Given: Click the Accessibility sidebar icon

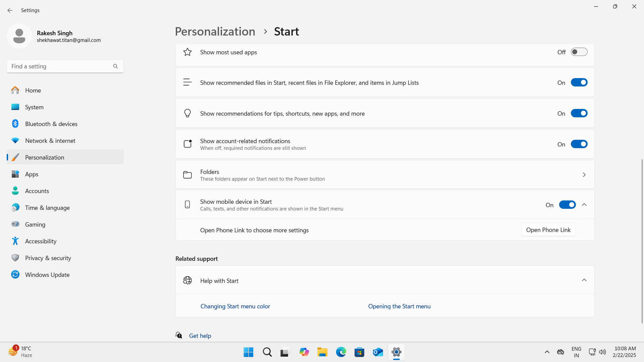Looking at the screenshot, I should point(15,241).
